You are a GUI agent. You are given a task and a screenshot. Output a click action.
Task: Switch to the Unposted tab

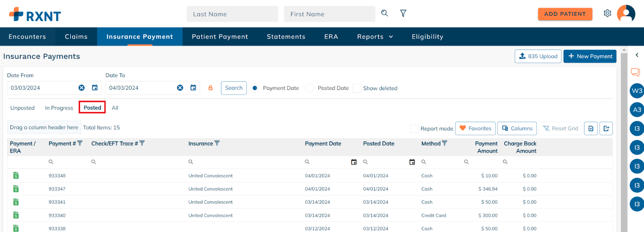(x=23, y=108)
